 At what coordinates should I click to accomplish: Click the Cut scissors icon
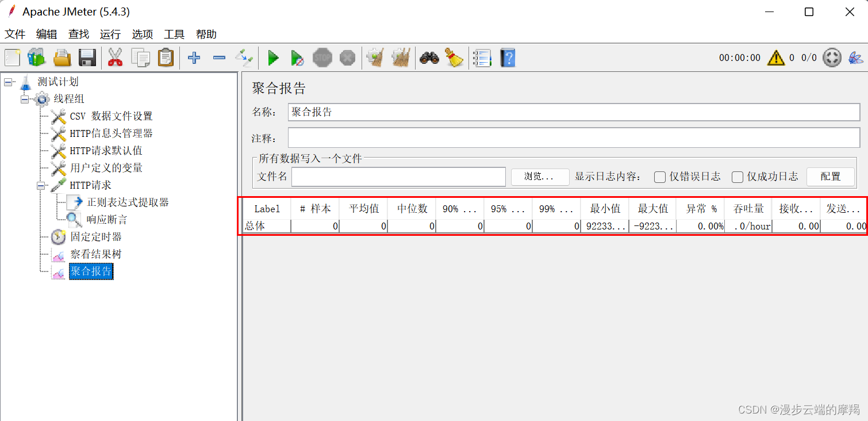coord(116,58)
